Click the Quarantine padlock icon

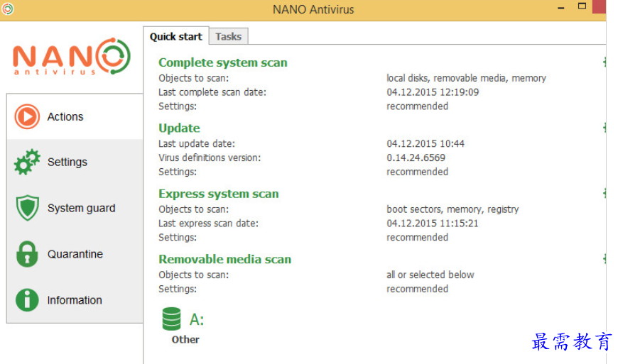27,254
